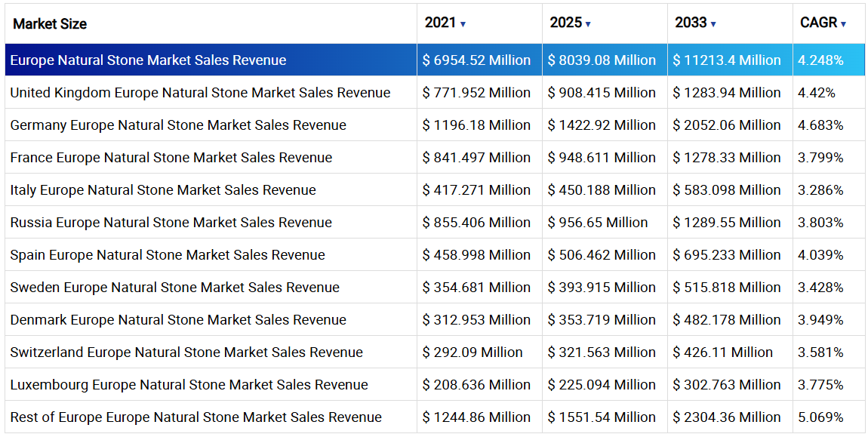This screenshot has width=868, height=434.
Task: Select the Market Size column header
Action: (50, 24)
